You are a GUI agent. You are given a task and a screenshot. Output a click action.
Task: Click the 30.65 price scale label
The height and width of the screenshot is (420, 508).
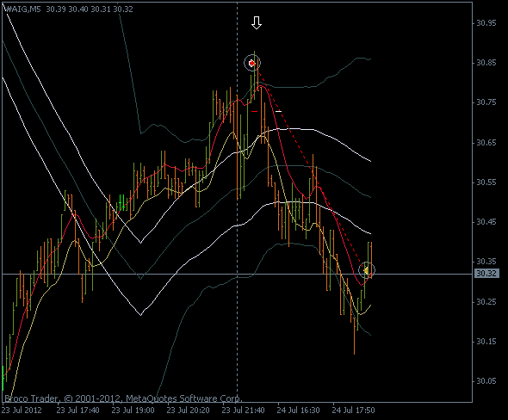486,143
